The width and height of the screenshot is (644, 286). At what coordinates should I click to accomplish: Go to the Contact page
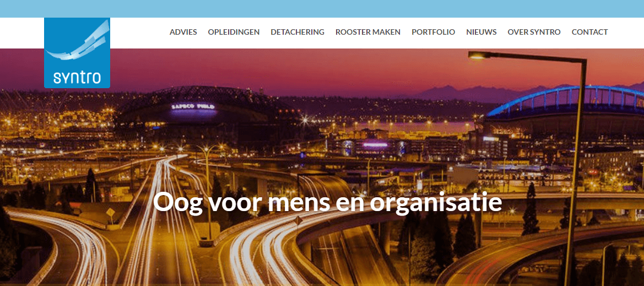tap(590, 32)
